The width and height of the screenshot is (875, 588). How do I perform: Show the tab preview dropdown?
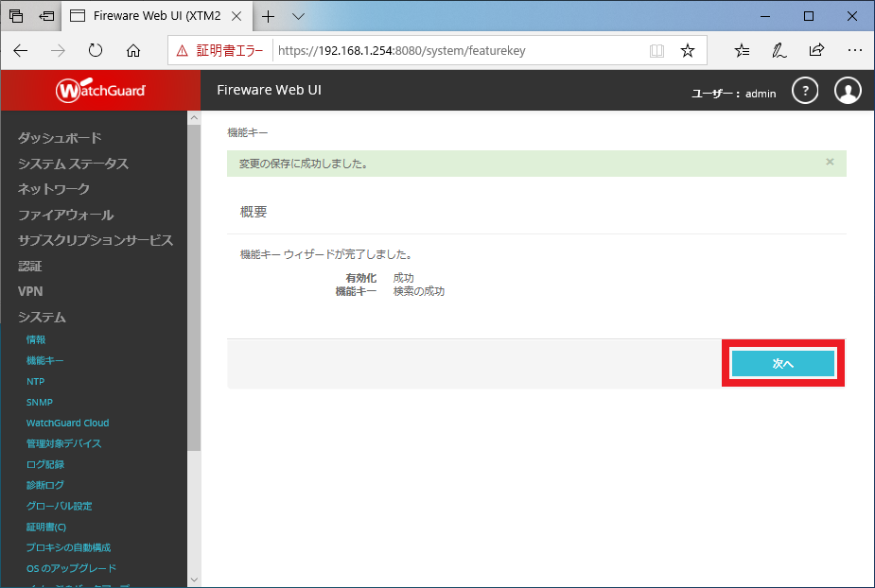point(299,16)
